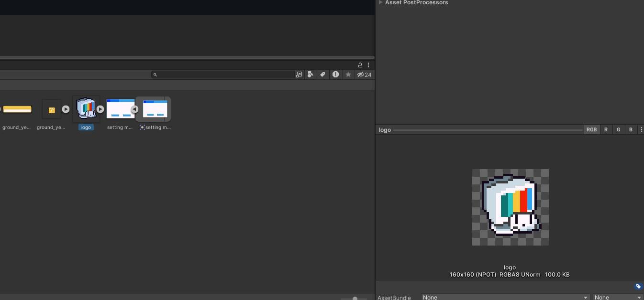The width and height of the screenshot is (644, 300).
Task: Toggle hidden packages visibility showing 24
Action: [365, 75]
